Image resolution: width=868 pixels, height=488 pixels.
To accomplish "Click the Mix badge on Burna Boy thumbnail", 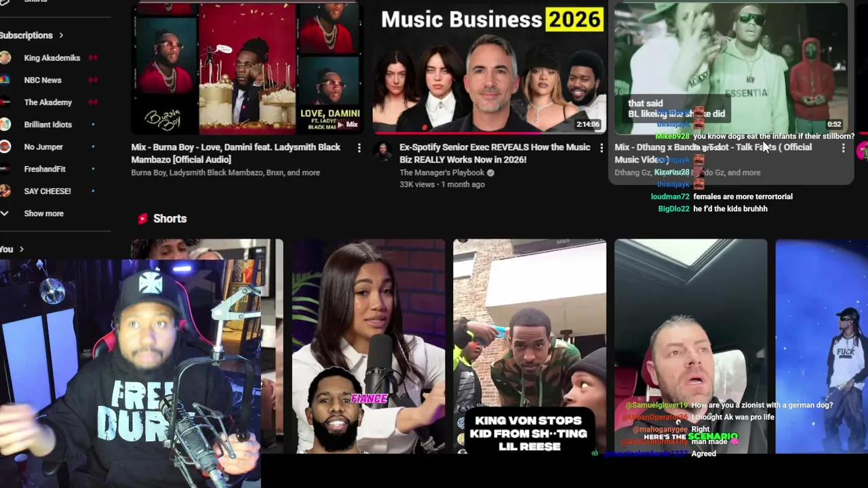I will [x=348, y=125].
